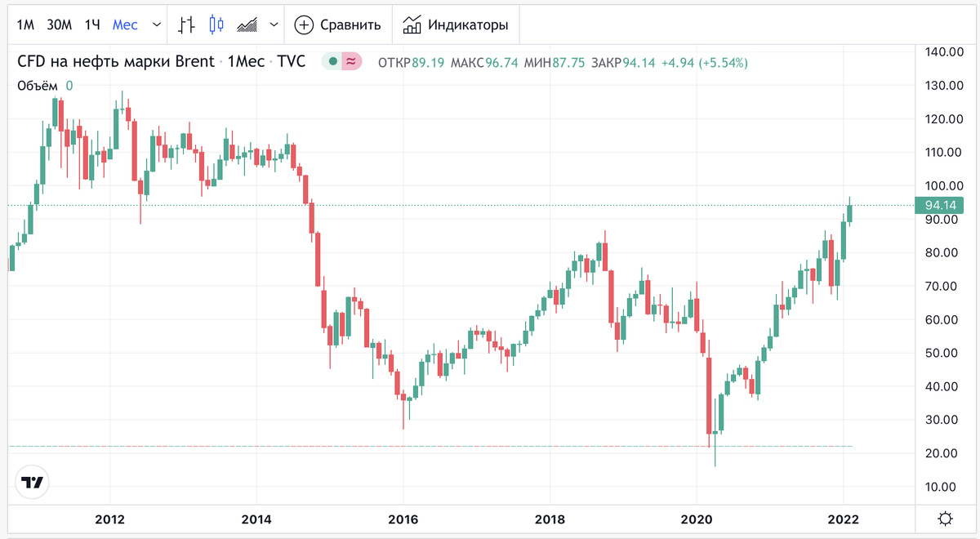The height and width of the screenshot is (539, 980).
Task: Select the 1М timeframe
Action: 26,24
